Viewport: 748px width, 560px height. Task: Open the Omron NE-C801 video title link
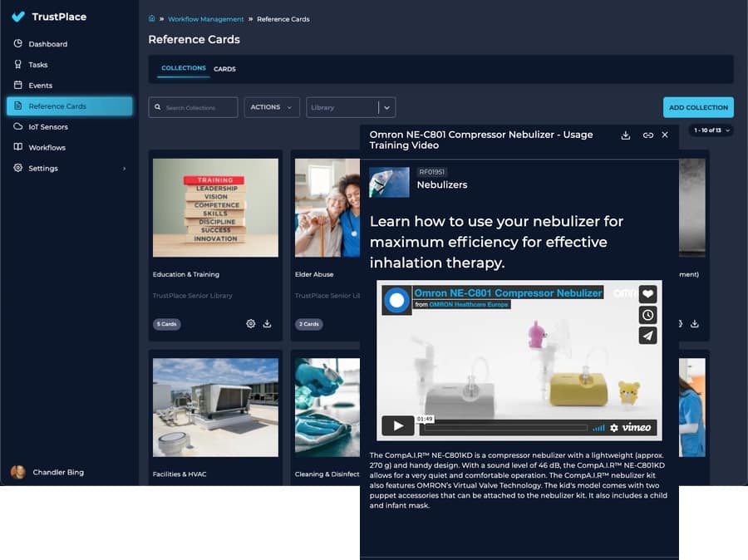[508, 293]
